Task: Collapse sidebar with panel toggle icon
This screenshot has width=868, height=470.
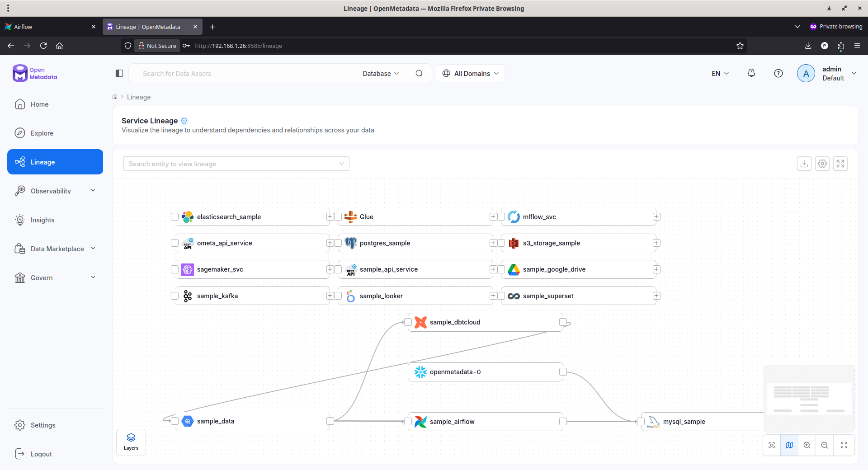Action: (x=119, y=73)
